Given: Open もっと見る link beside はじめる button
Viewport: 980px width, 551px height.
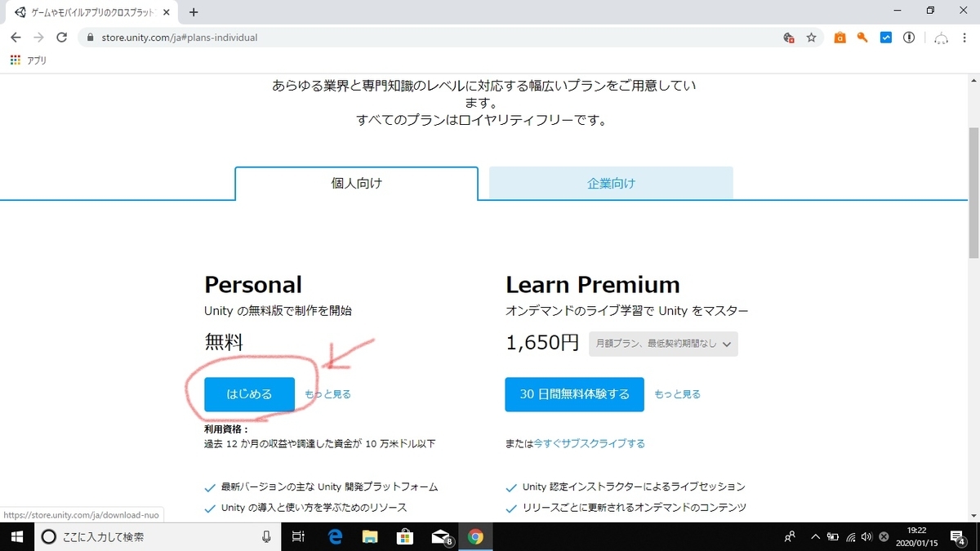Looking at the screenshot, I should (327, 394).
